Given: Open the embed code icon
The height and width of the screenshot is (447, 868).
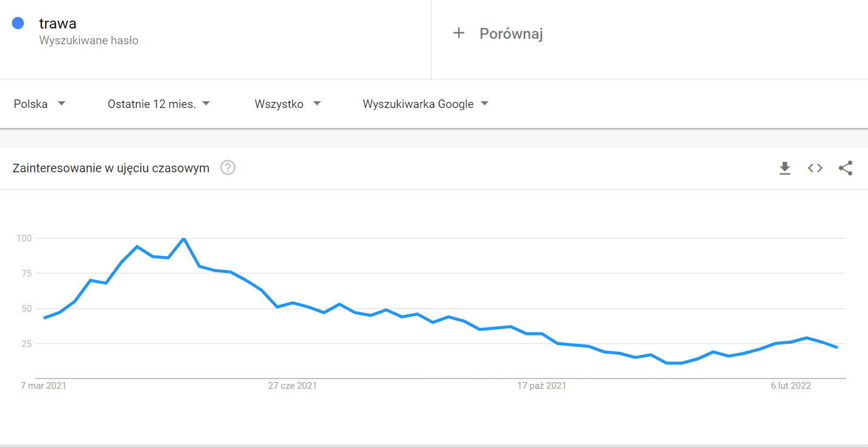Looking at the screenshot, I should click(x=815, y=168).
